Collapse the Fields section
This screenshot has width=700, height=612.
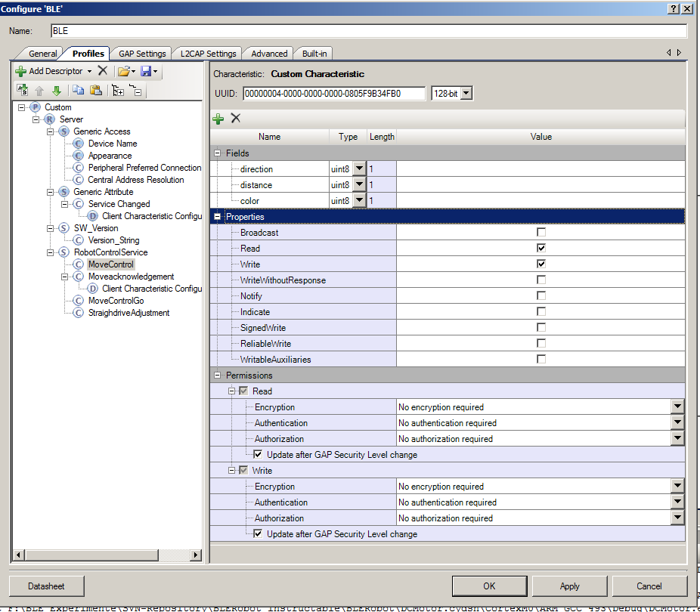pos(218,153)
